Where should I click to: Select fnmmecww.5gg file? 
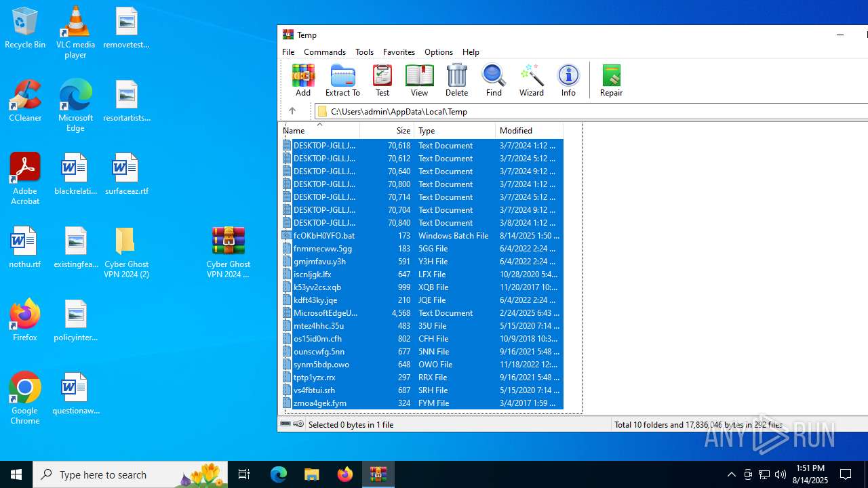click(x=422, y=249)
